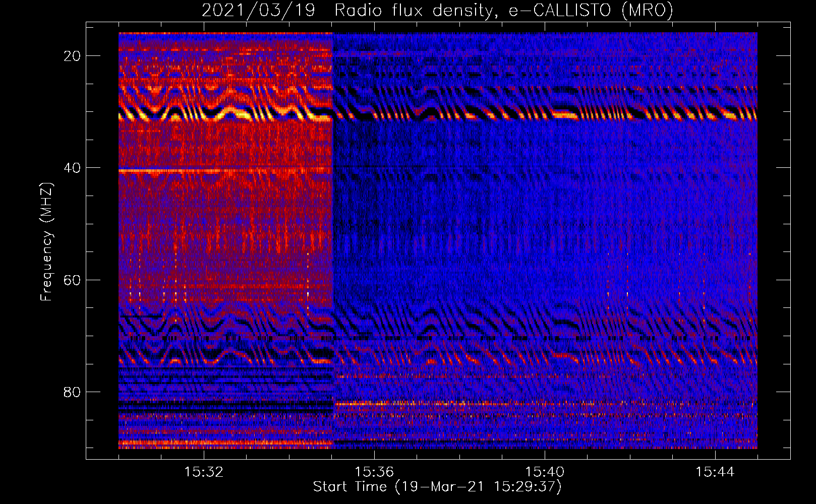Click the 'Frequency (MHZ)' axis label
816x504 pixels.
(46, 242)
